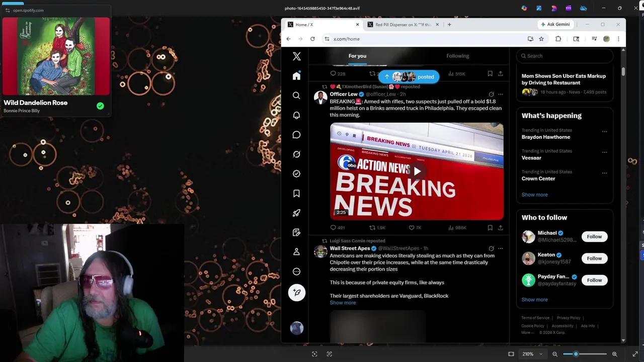Open the Notifications bell in X sidebar
The height and width of the screenshot is (362, 644).
(x=296, y=115)
